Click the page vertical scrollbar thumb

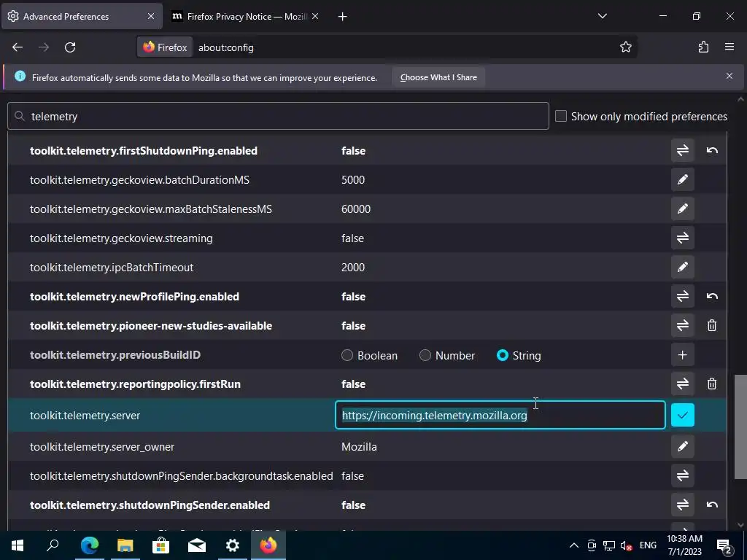[740, 427]
